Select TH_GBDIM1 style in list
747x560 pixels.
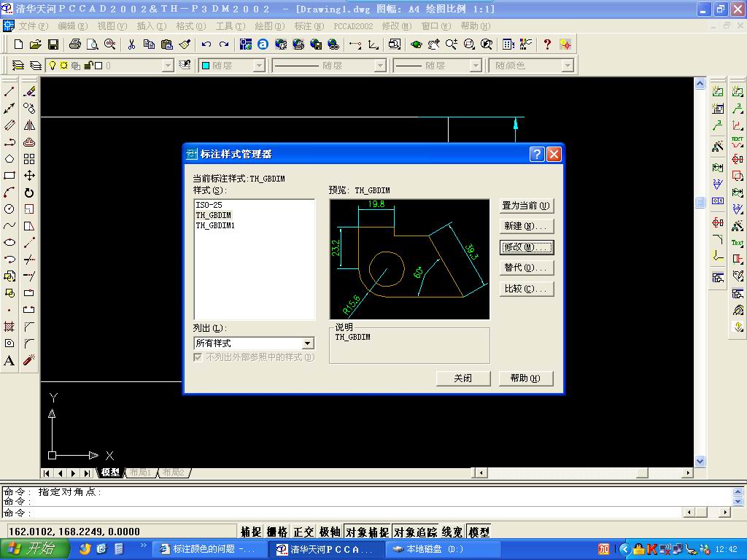point(215,225)
